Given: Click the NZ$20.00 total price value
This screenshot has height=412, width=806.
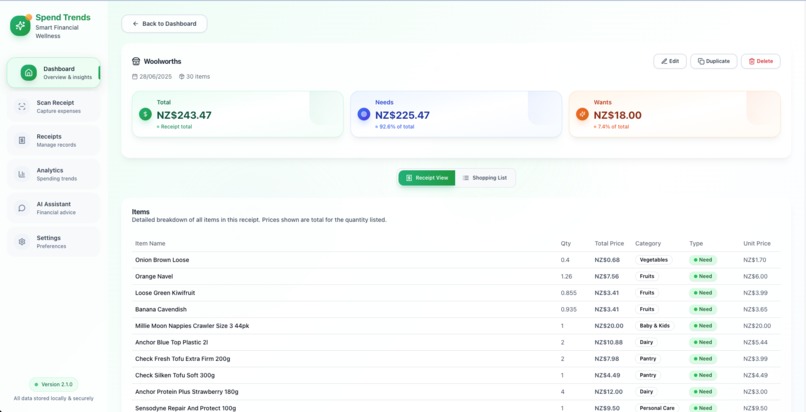Looking at the screenshot, I should coord(609,326).
